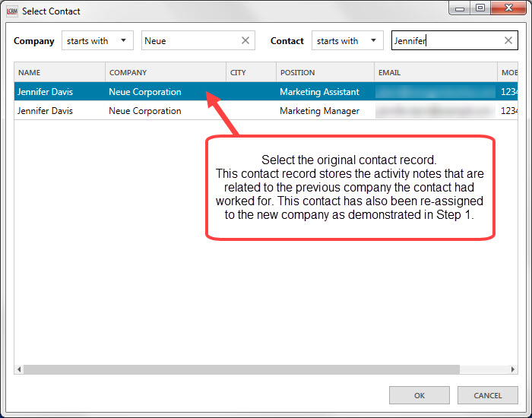Clear the Company search field text
This screenshot has width=532, height=418.
tap(245, 41)
